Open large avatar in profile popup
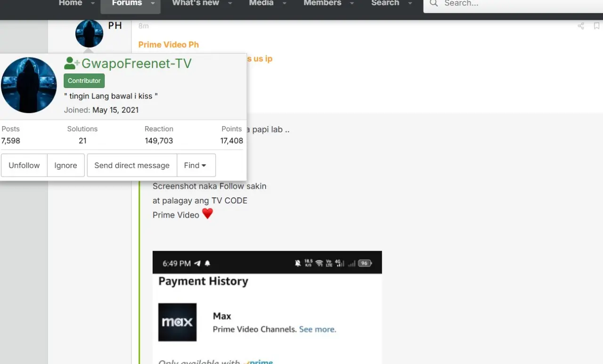Screen dimensions: 603x364 (29, 85)
